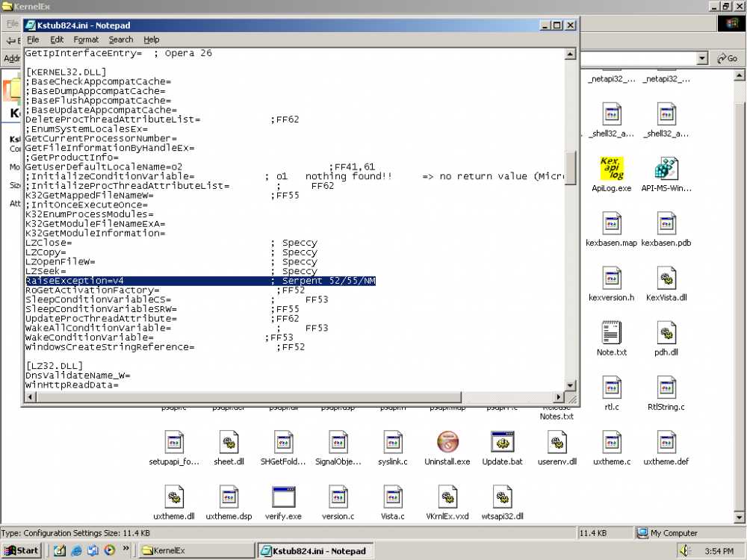This screenshot has width=747, height=560.
Task: Click the Update.bat file icon
Action: tap(502, 441)
